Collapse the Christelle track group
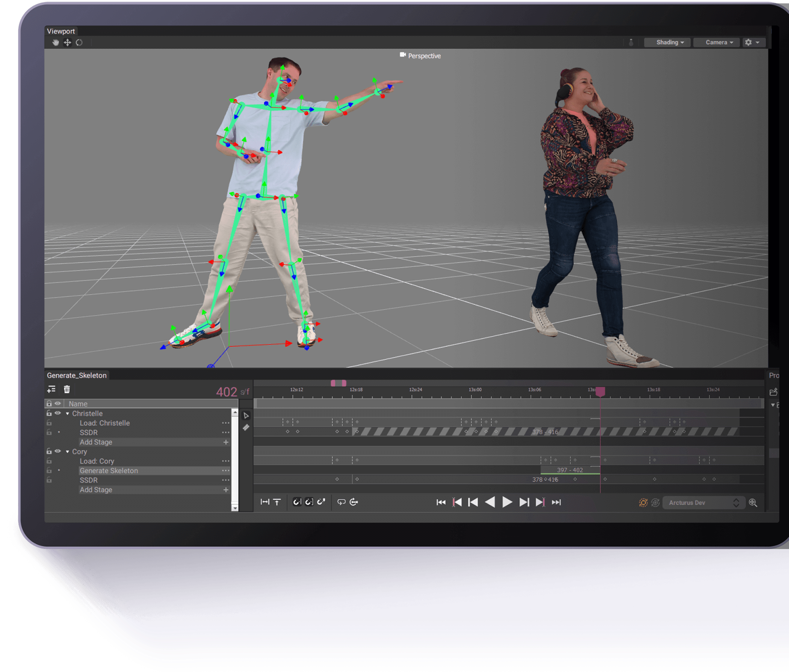 [x=67, y=414]
